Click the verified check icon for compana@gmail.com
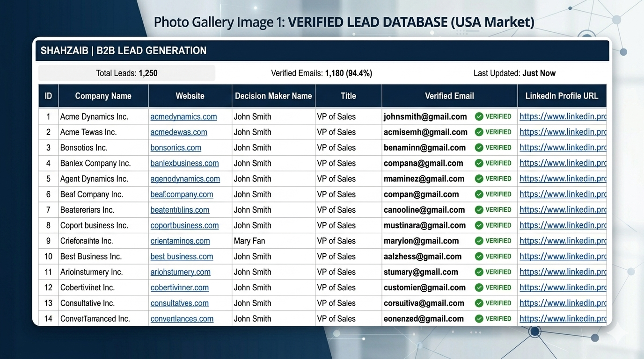Screen dimensions: 644x359 [x=479, y=163]
